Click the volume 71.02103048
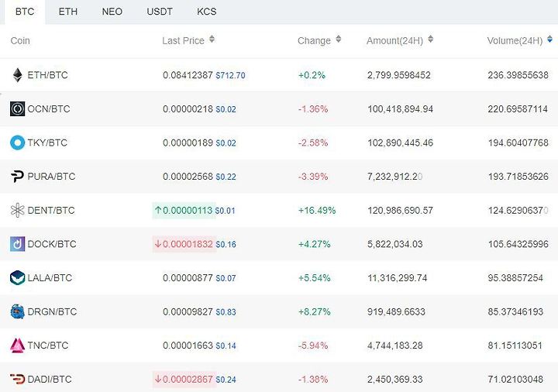558x392 pixels. point(515,379)
